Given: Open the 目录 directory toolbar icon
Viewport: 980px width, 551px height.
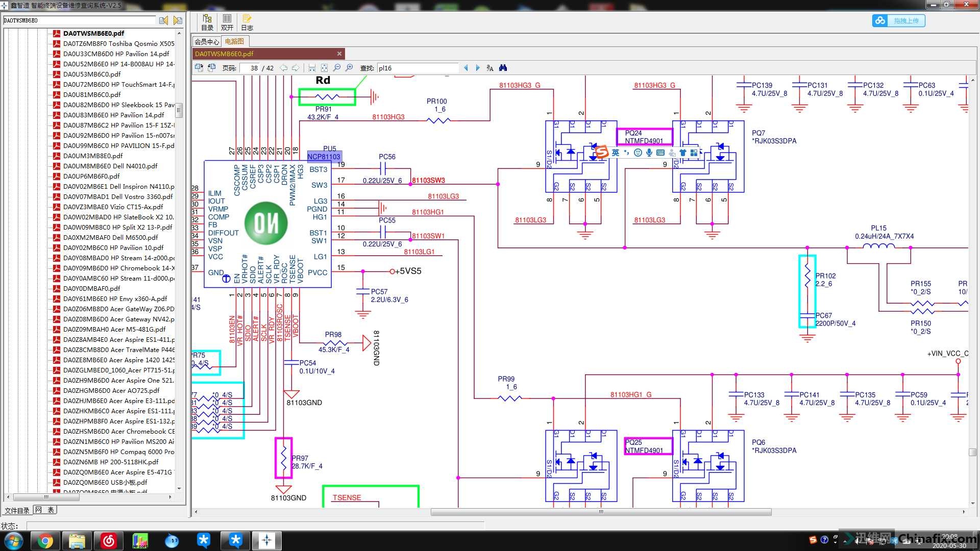Looking at the screenshot, I should (207, 22).
